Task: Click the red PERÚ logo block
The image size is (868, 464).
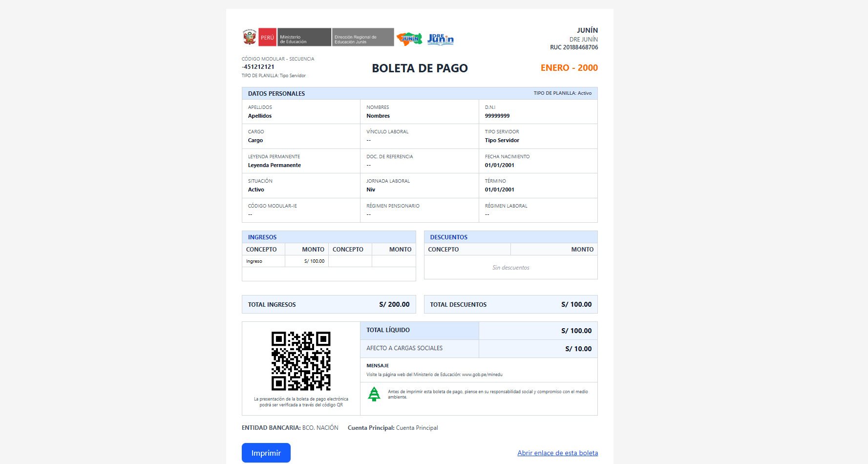Action: click(x=267, y=37)
